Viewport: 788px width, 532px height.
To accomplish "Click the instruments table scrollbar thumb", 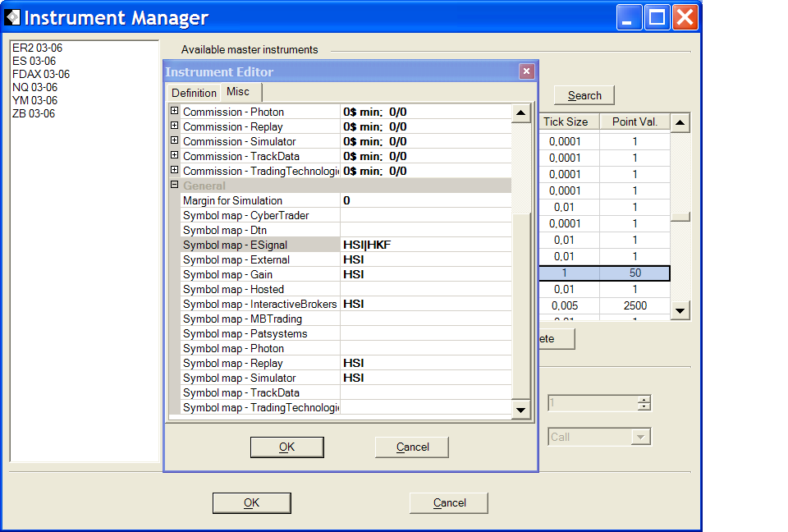I will [x=680, y=217].
